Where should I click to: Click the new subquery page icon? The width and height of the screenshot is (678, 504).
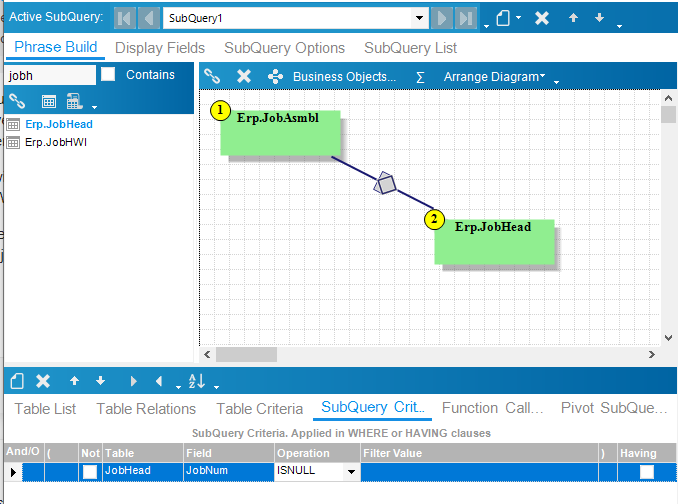(503, 18)
